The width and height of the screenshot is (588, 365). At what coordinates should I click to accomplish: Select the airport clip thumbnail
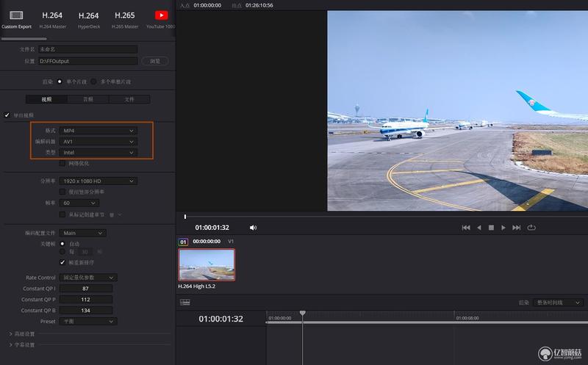click(207, 264)
